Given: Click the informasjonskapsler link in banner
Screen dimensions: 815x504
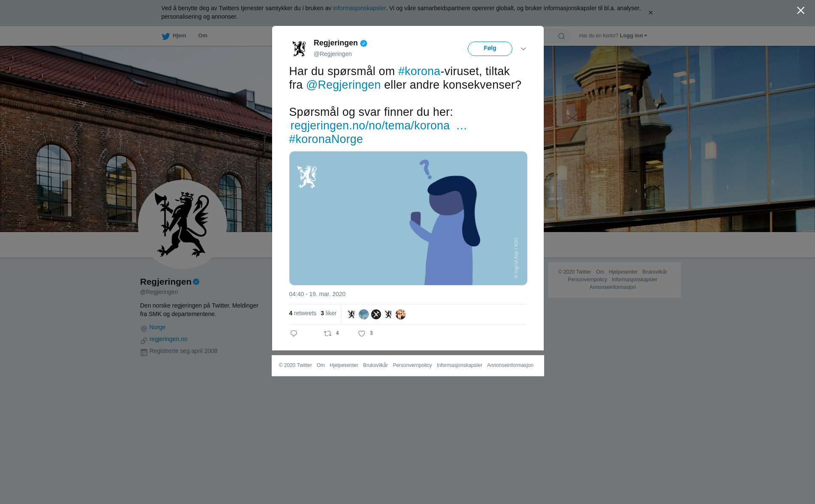Looking at the screenshot, I should [359, 8].
